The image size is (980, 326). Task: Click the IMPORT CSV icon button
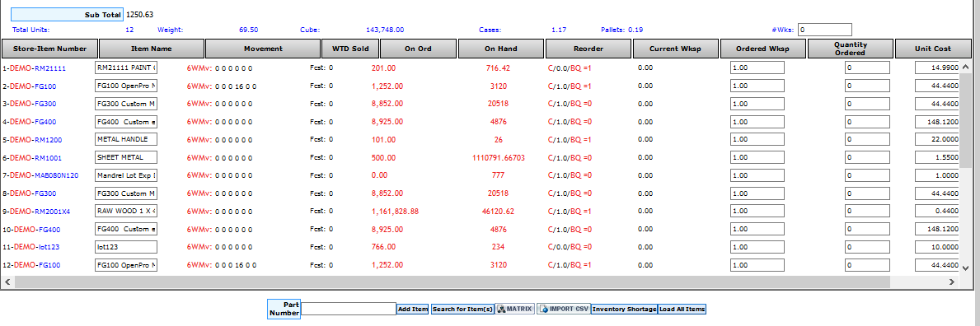tap(563, 309)
